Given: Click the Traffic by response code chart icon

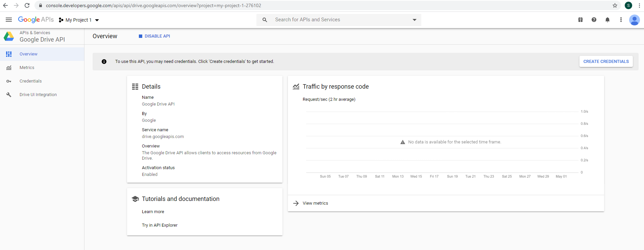Looking at the screenshot, I should pos(296,87).
